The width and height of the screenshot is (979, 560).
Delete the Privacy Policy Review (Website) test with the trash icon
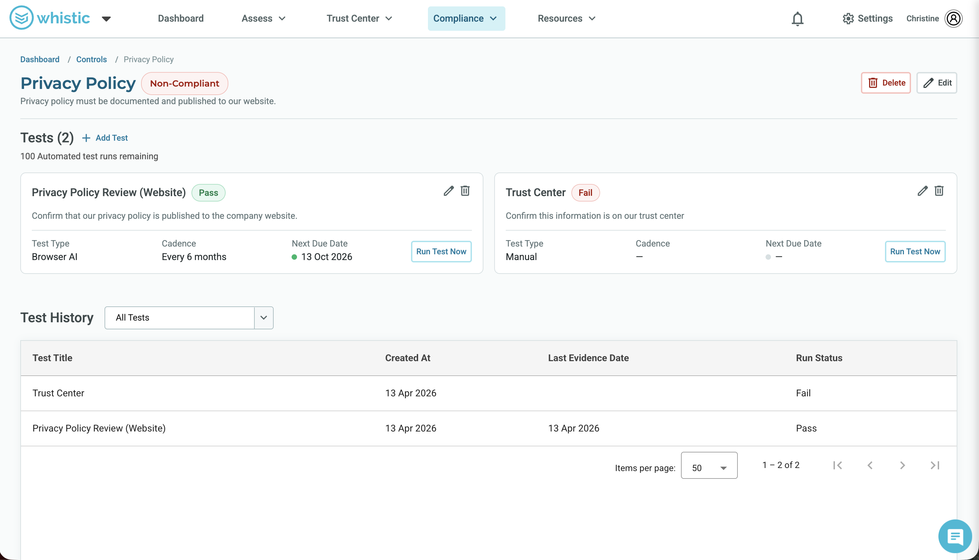pyautogui.click(x=465, y=191)
